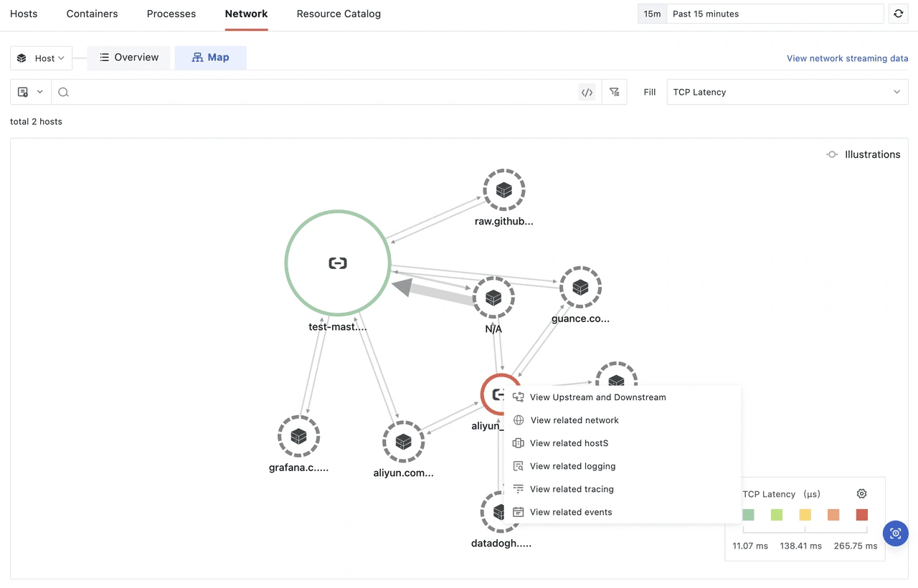Click the refresh icon next to time range
Viewport: 918px width, 588px height.
(x=899, y=14)
